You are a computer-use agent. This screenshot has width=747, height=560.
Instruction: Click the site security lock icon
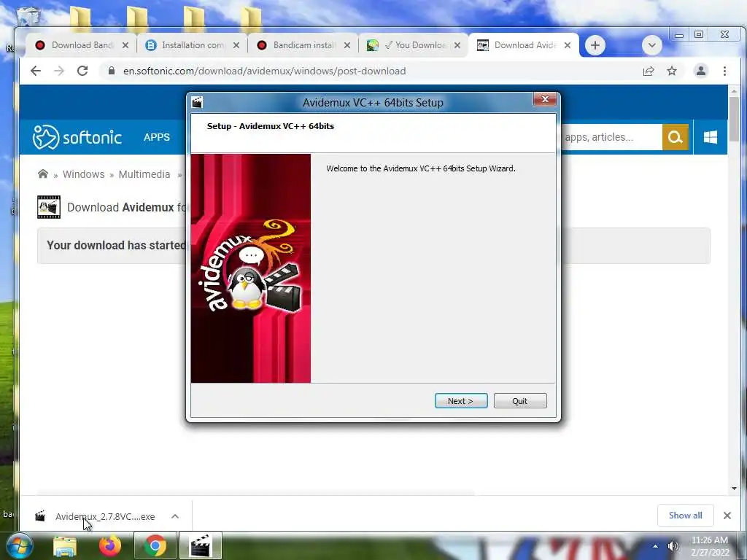[112, 71]
